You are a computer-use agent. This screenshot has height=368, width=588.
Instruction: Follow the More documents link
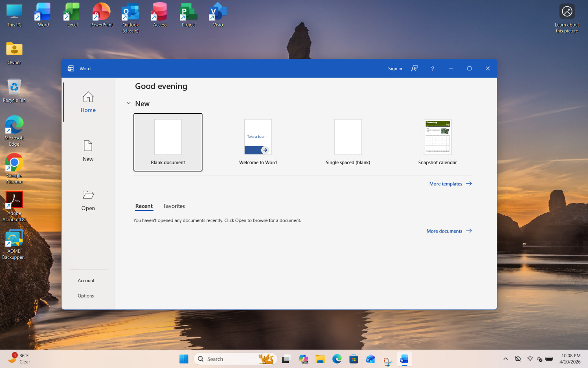(x=449, y=231)
